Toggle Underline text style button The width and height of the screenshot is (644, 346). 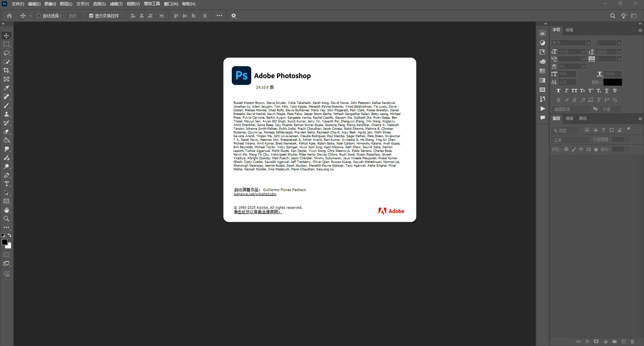[x=606, y=91]
